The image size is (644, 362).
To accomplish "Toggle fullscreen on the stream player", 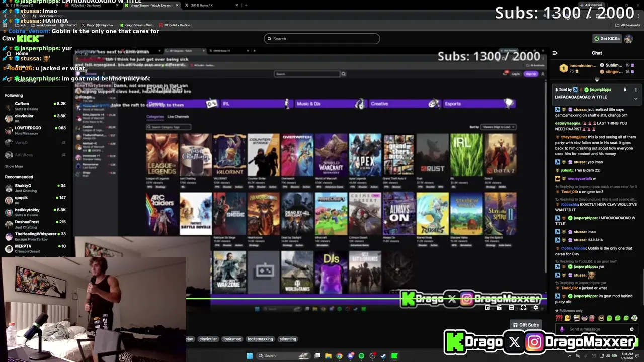I will click(523, 307).
